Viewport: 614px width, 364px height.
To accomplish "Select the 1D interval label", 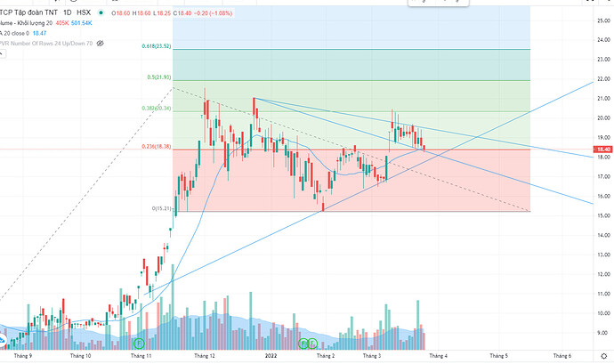I will tap(67, 13).
